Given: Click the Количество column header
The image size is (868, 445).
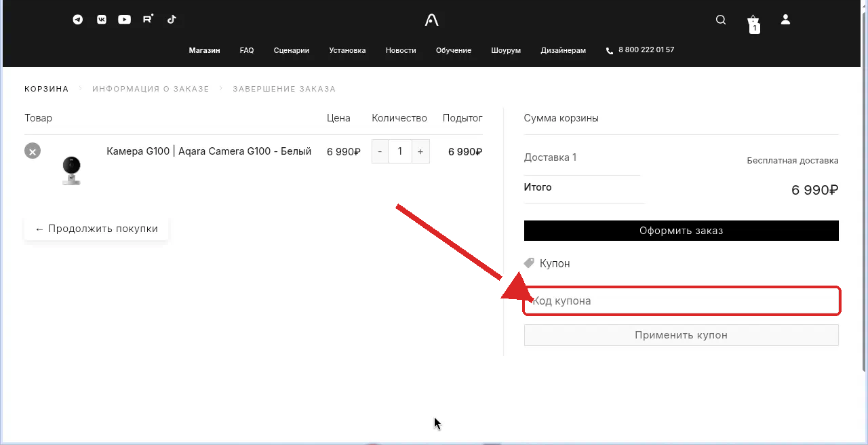Looking at the screenshot, I should (399, 118).
